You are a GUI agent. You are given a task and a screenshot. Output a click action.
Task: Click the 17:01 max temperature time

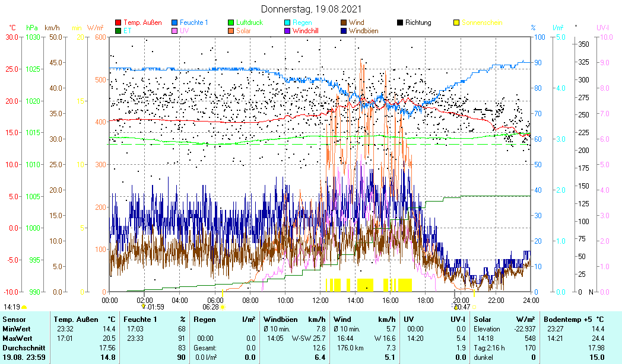(65, 339)
